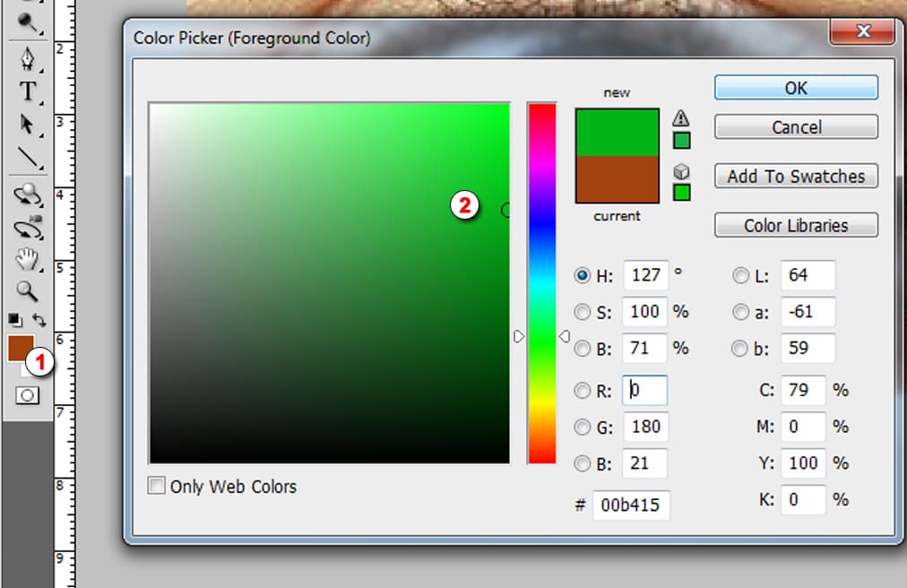Select the Hand tool

point(28,260)
